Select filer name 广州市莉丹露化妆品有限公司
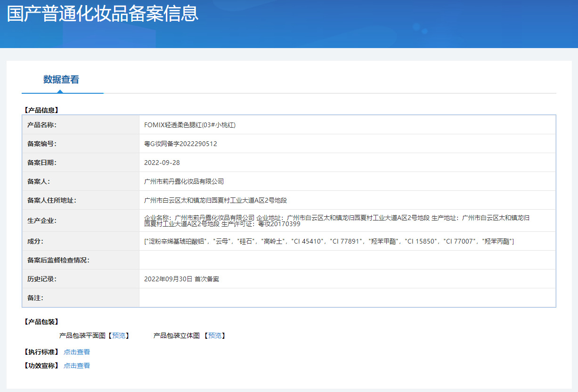This screenshot has width=578, height=392. click(x=184, y=181)
